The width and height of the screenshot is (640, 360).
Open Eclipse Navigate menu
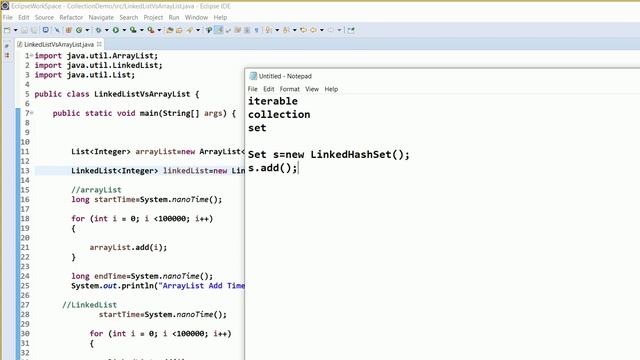101,18
